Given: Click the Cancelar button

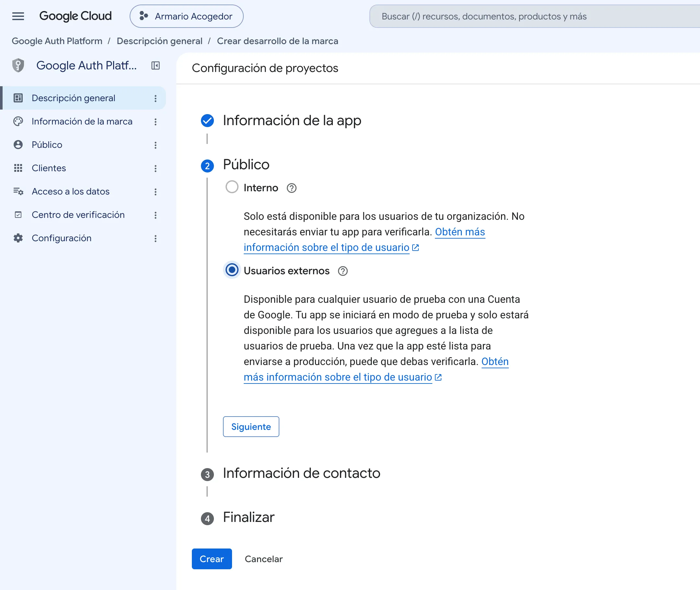Looking at the screenshot, I should (x=263, y=559).
